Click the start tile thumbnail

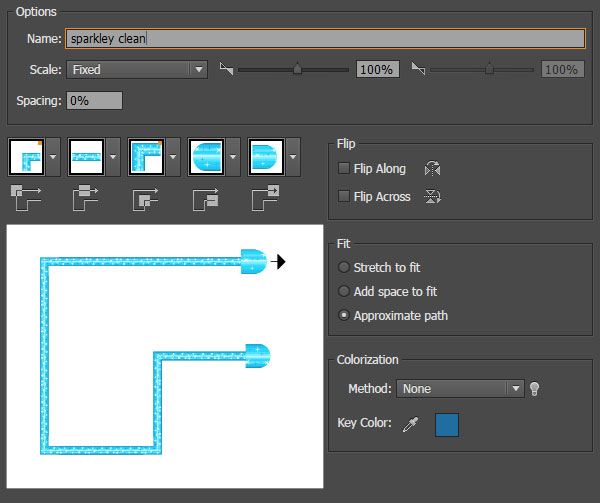205,157
